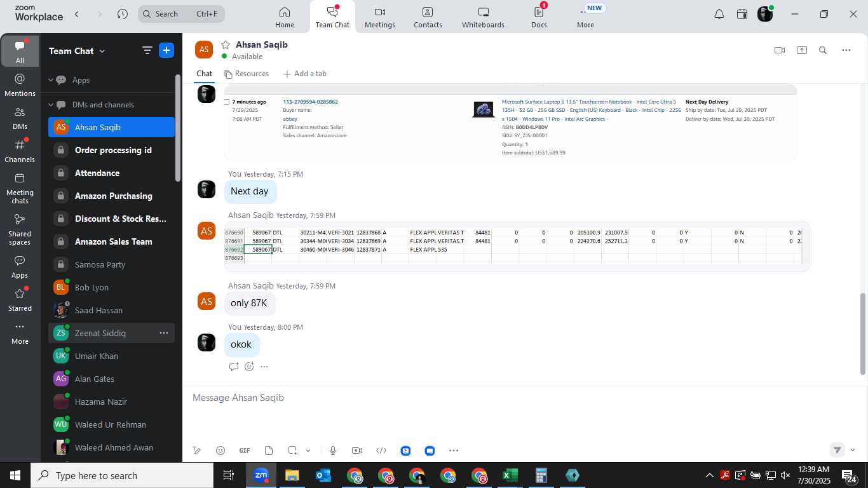Open the GIF picker
This screenshot has width=868, height=488.
click(x=245, y=451)
